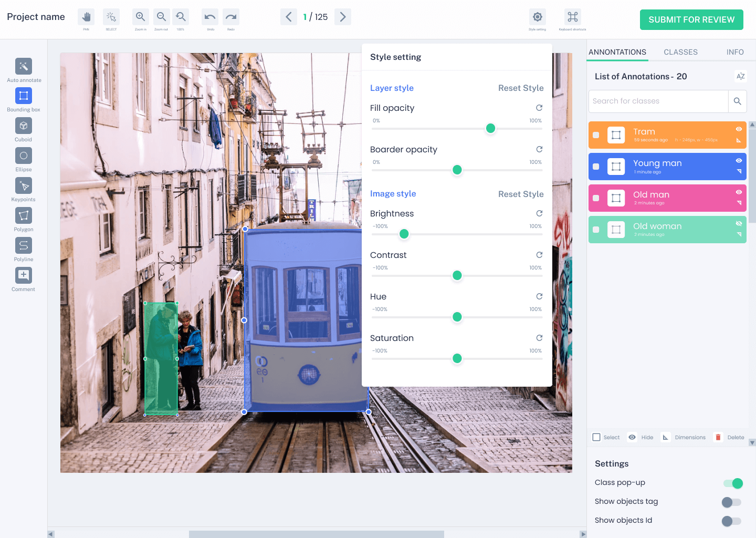Reset Fill opacity refresh icon
This screenshot has height=538, width=756.
[539, 108]
